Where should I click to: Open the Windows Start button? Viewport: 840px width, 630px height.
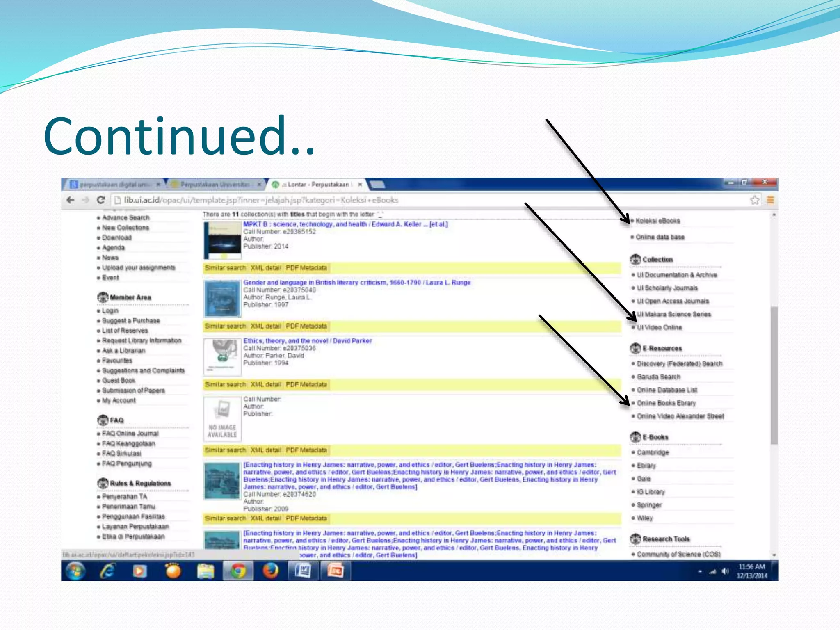pyautogui.click(x=75, y=571)
